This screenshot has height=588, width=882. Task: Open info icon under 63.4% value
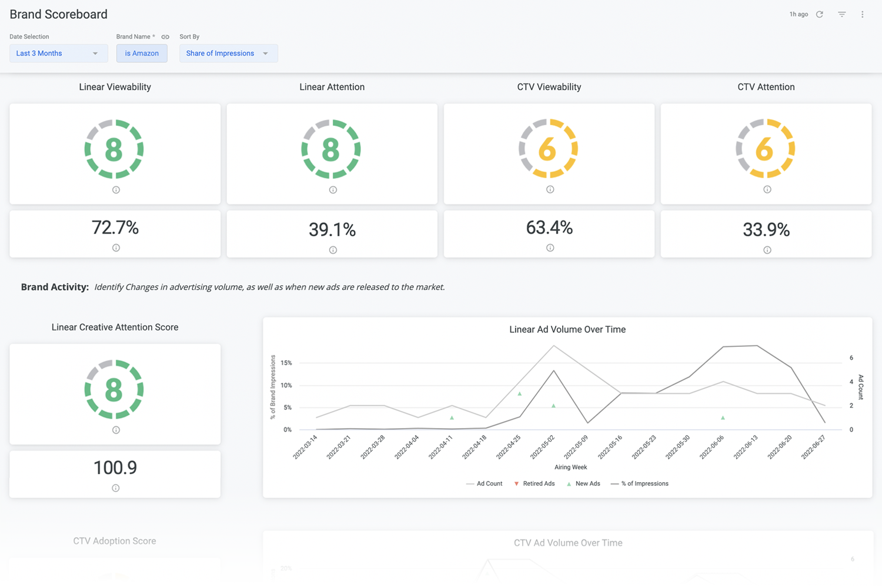point(550,248)
